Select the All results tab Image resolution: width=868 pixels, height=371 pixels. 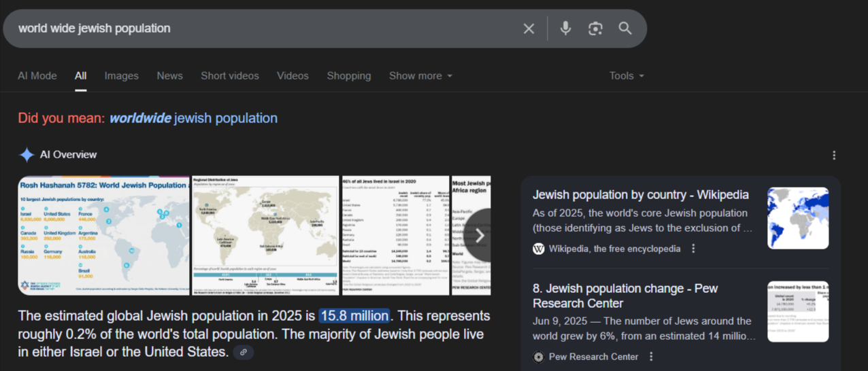[80, 76]
